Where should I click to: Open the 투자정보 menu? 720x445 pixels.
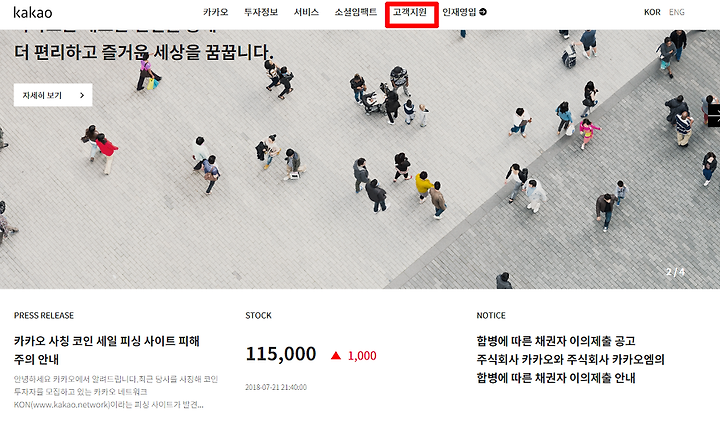261,12
